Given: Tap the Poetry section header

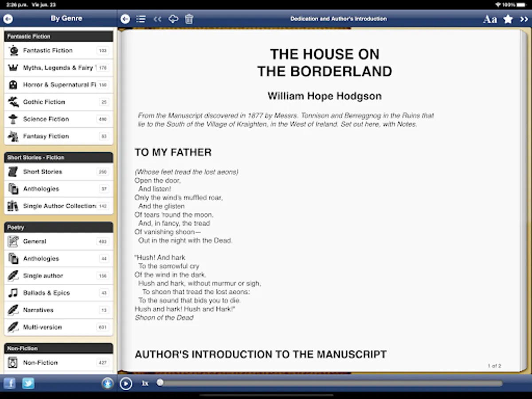Looking at the screenshot, I should pyautogui.click(x=59, y=227).
